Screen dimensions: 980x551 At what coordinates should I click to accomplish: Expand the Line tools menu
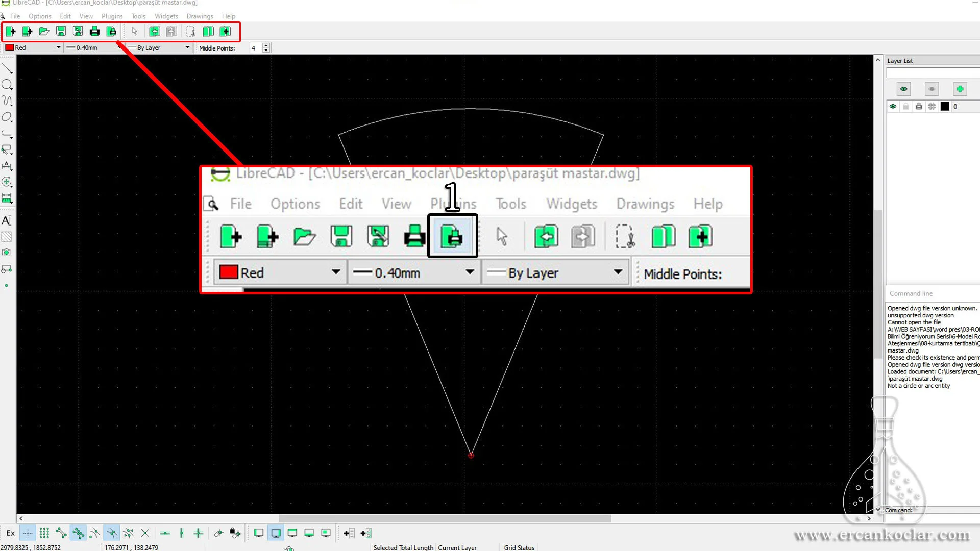pyautogui.click(x=7, y=68)
